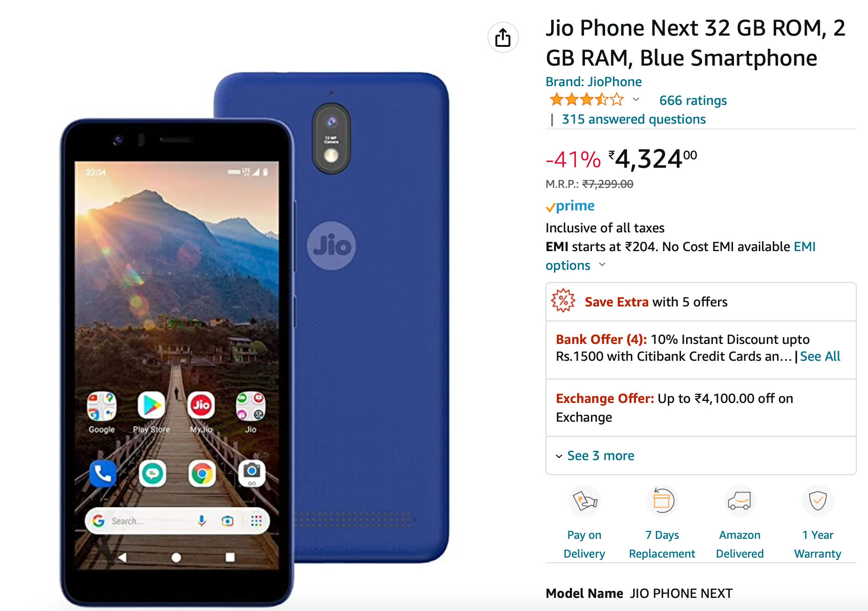The image size is (868, 611).
Task: Click the Save Extra discount badge icon
Action: click(x=563, y=301)
